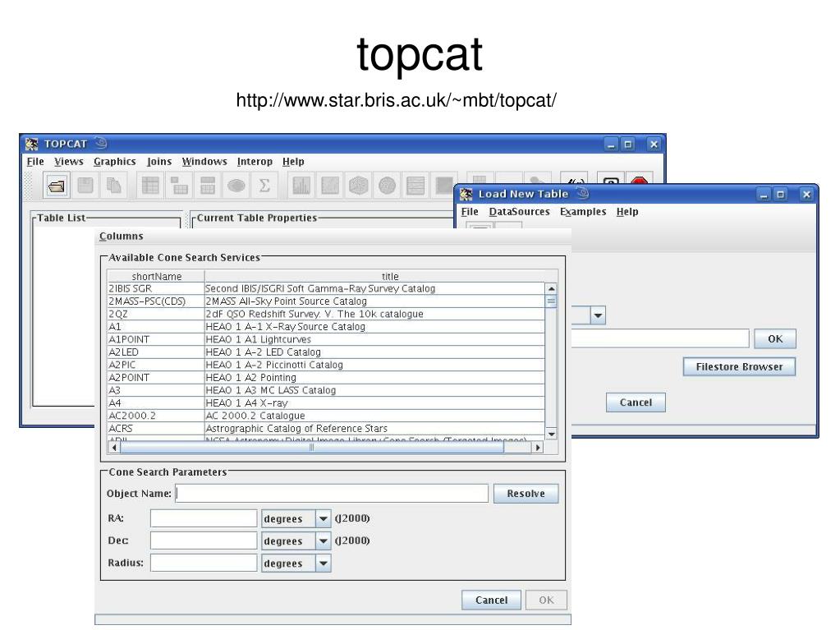The width and height of the screenshot is (840, 630).
Task: Click the Resolve button
Action: click(x=526, y=494)
